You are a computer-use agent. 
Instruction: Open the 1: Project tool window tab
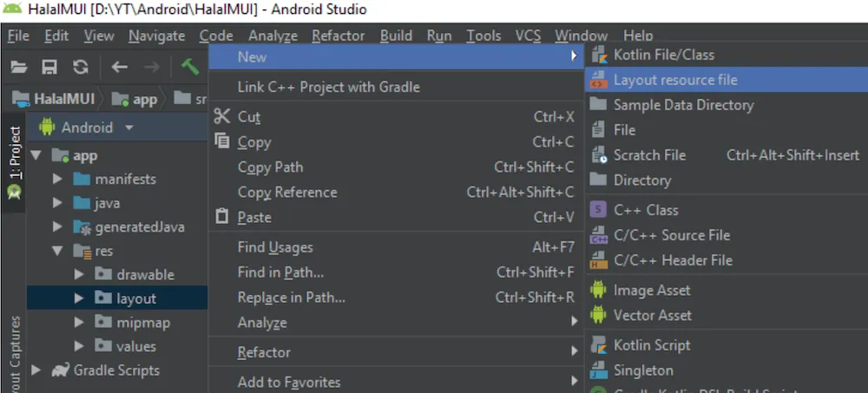coord(15,162)
